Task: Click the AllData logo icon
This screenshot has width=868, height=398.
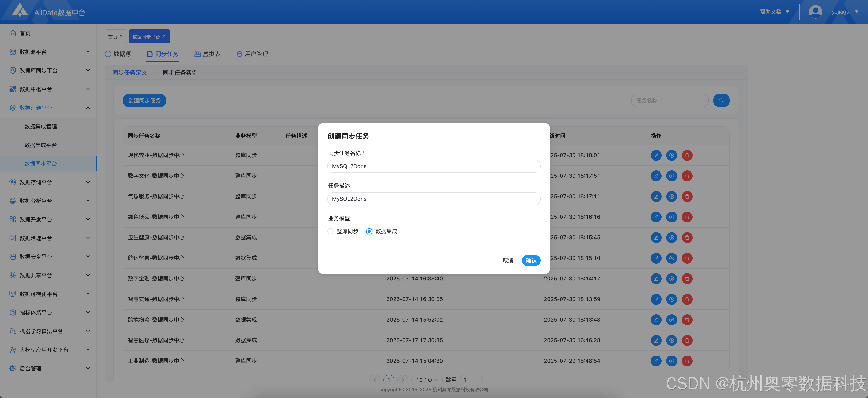Action: [x=20, y=10]
